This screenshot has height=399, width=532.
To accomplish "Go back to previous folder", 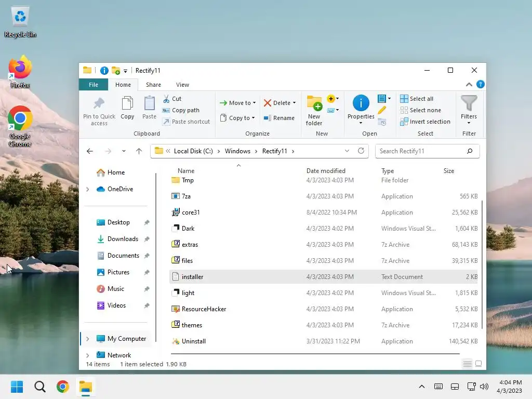I will (90, 151).
